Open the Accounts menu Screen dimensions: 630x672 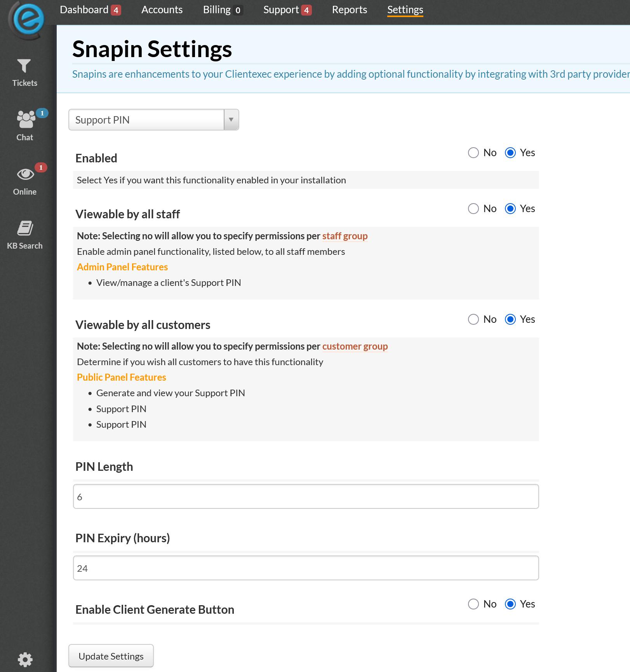pyautogui.click(x=162, y=10)
